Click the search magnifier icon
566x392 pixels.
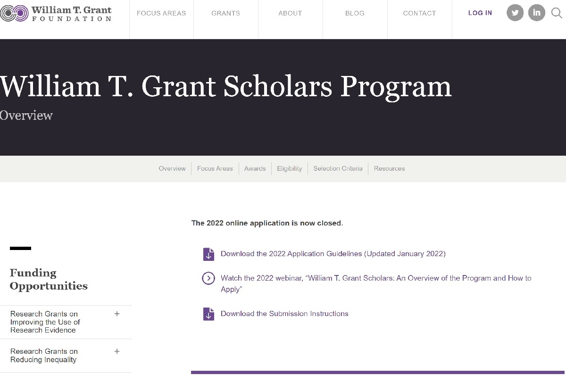(557, 13)
